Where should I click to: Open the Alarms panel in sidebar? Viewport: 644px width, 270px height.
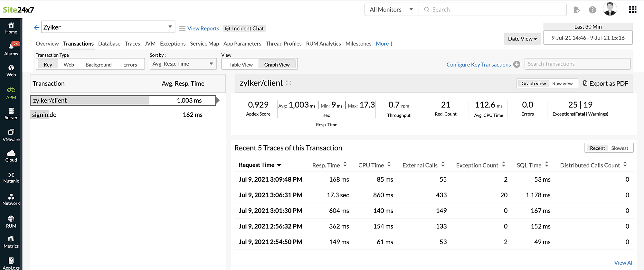point(11,49)
